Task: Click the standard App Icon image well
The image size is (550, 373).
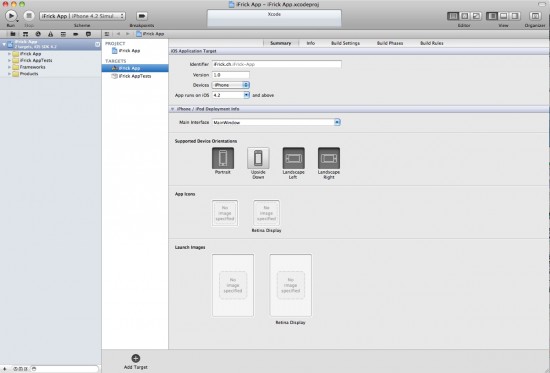Action: [x=225, y=213]
